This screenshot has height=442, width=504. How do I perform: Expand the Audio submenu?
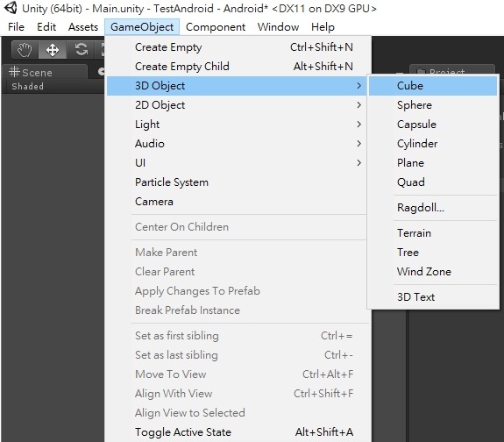click(x=238, y=144)
